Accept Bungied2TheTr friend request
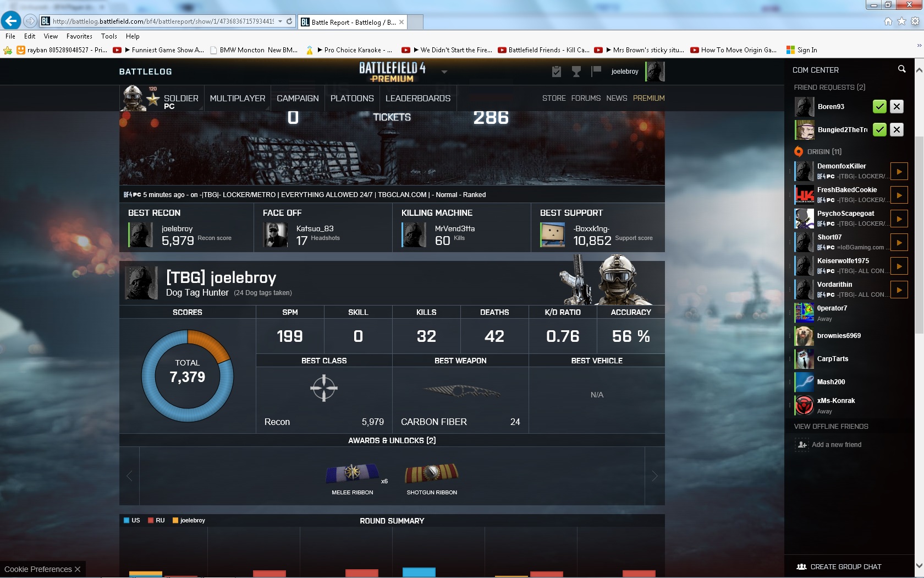 point(879,130)
